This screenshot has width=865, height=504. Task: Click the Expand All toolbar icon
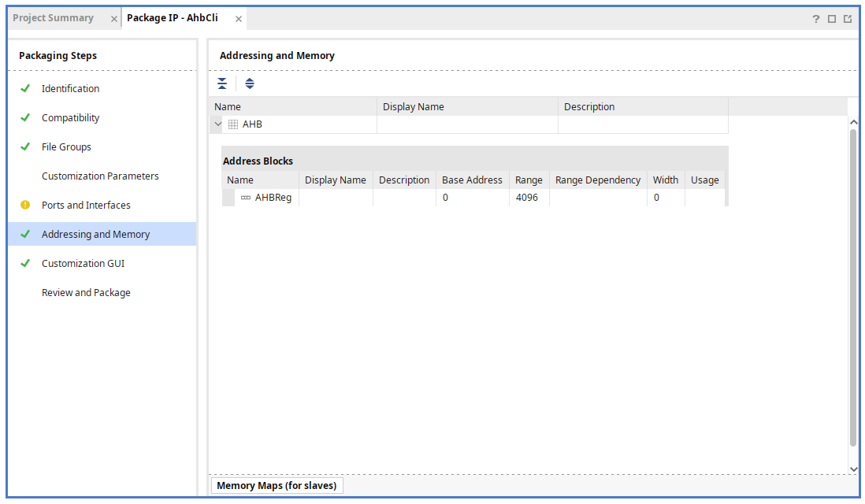250,83
